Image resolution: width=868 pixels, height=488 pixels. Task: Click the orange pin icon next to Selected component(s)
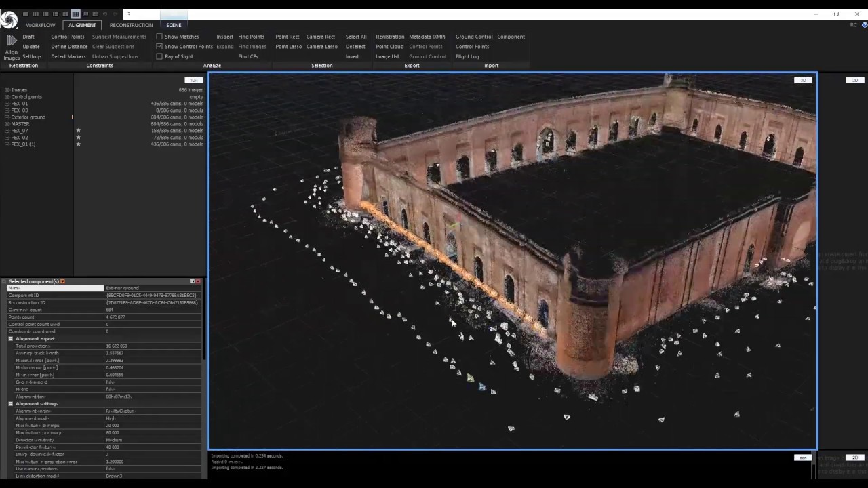(62, 281)
